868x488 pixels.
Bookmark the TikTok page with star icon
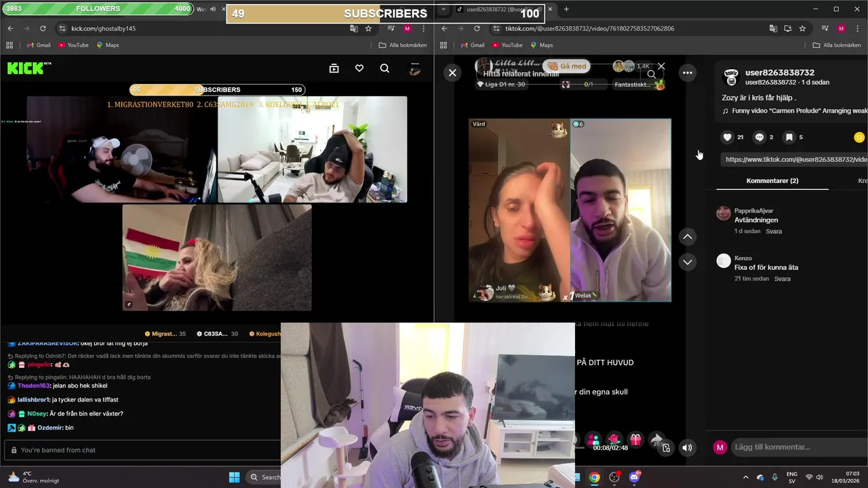[802, 28]
